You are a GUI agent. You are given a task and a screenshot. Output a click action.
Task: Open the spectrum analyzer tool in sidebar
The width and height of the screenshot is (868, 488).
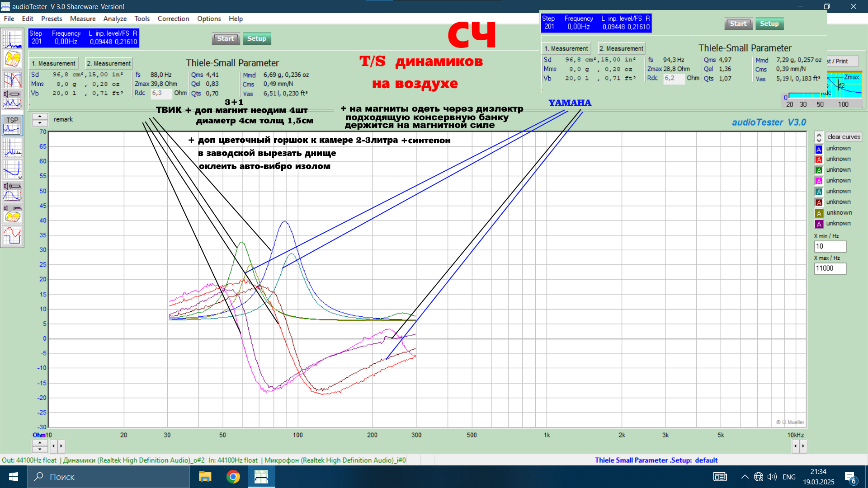click(x=12, y=39)
